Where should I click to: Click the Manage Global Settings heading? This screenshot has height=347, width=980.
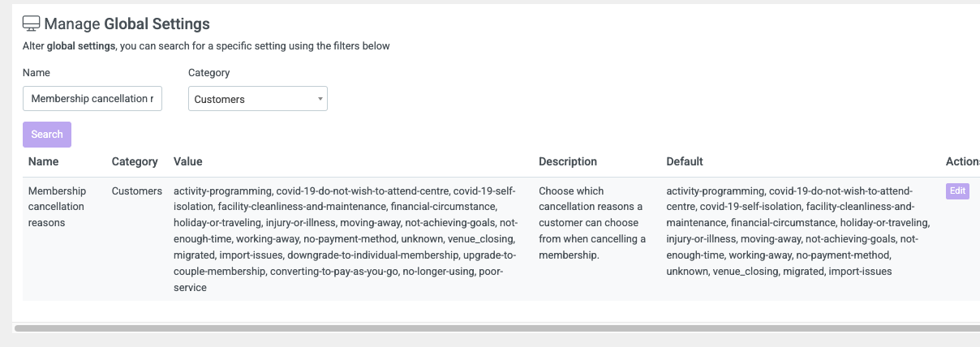pos(127,24)
